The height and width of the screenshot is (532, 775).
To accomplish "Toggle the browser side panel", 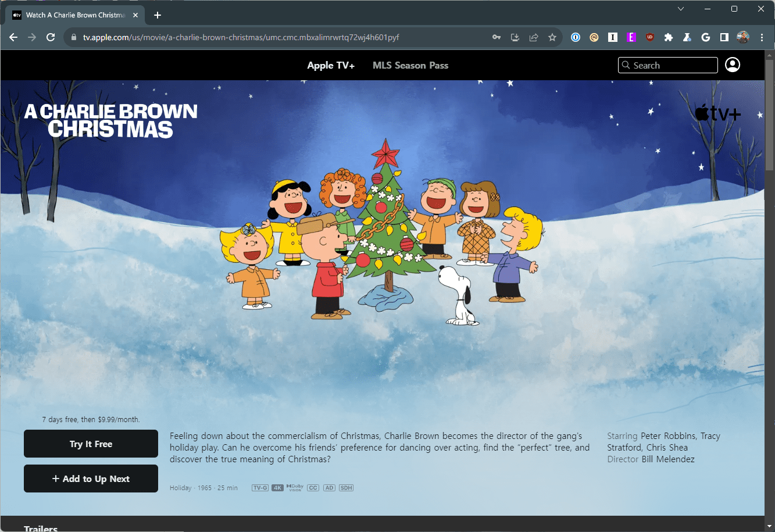I will (724, 37).
